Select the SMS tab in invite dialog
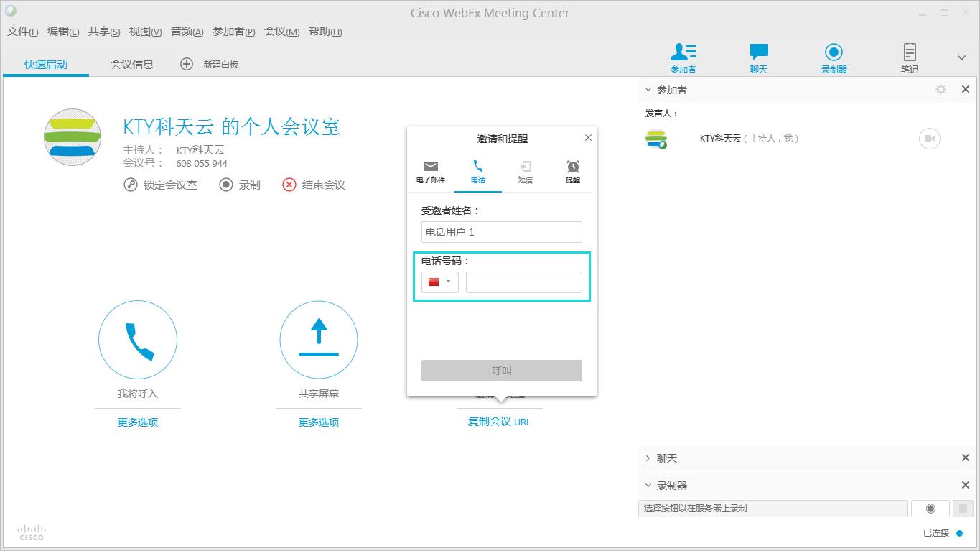The height and width of the screenshot is (551, 980). point(526,172)
